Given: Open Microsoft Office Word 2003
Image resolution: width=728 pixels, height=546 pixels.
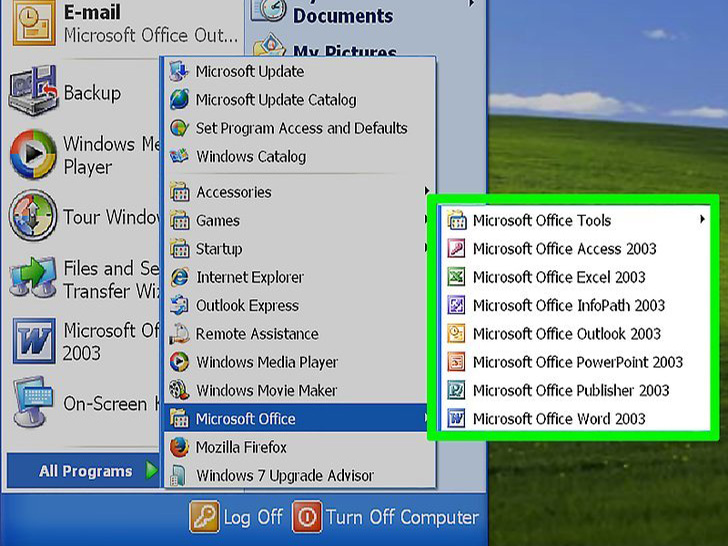Looking at the screenshot, I should (574, 419).
